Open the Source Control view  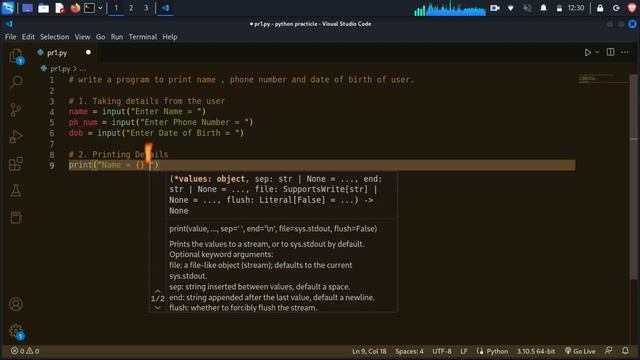point(16,109)
